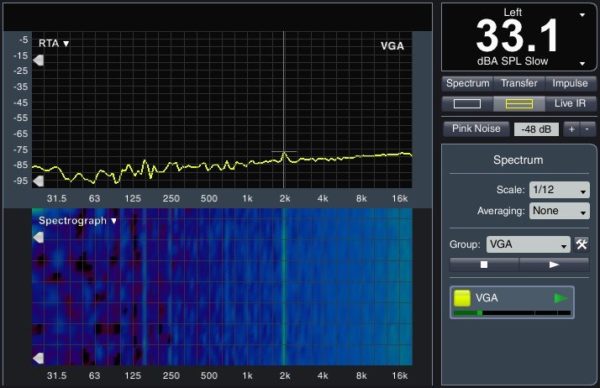This screenshot has width=600, height=388.
Task: Select two-pane split view layout icon
Action: [519, 104]
